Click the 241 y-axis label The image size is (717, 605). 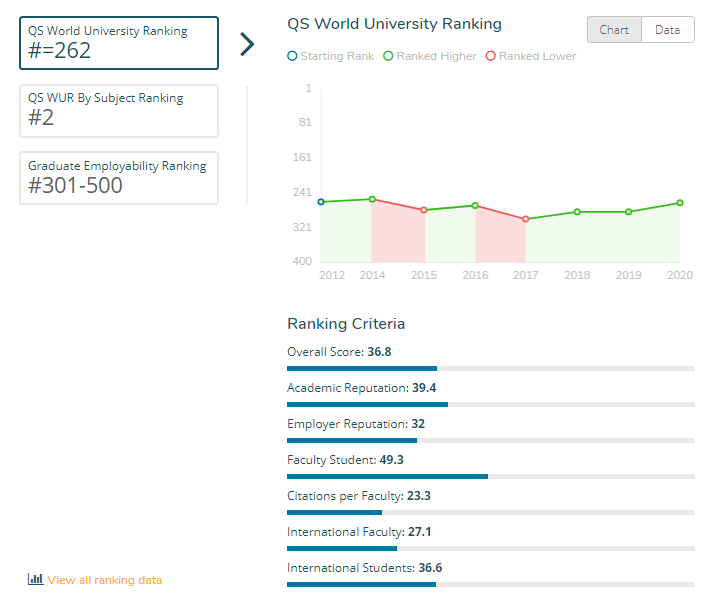pyautogui.click(x=302, y=192)
